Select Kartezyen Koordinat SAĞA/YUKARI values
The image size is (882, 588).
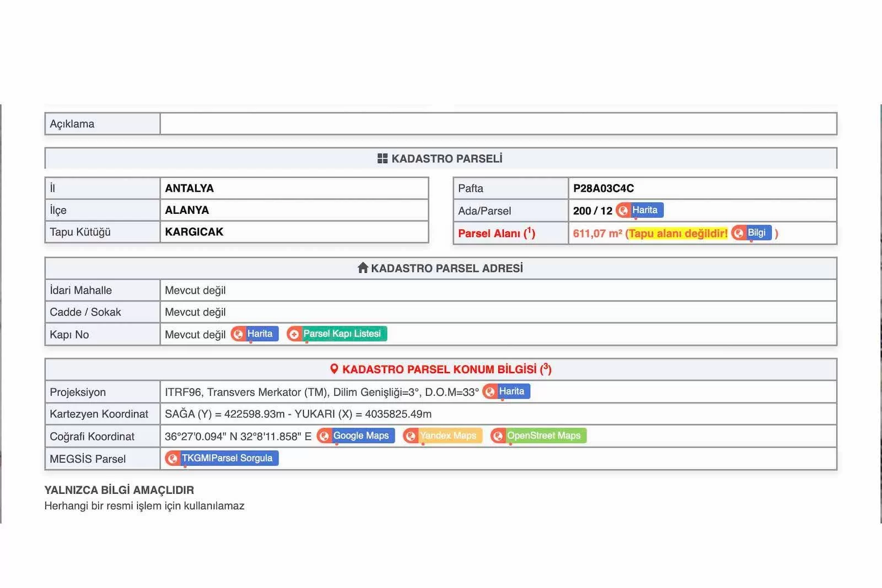point(298,414)
